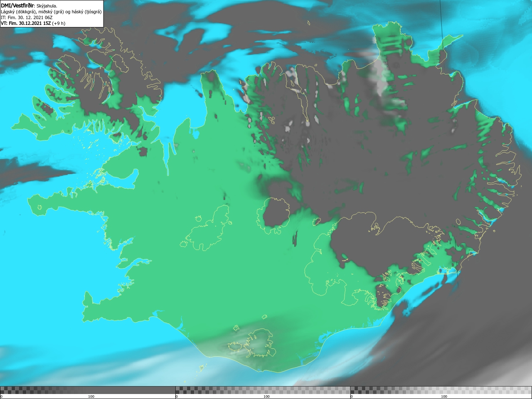
Task: Click the '100' label under the rightmost scale
Action: tap(444, 397)
